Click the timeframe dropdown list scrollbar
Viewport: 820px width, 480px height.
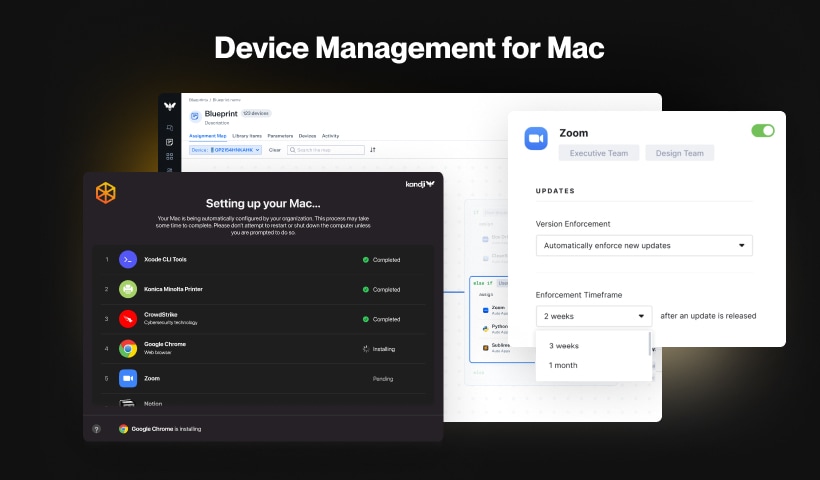[x=650, y=344]
